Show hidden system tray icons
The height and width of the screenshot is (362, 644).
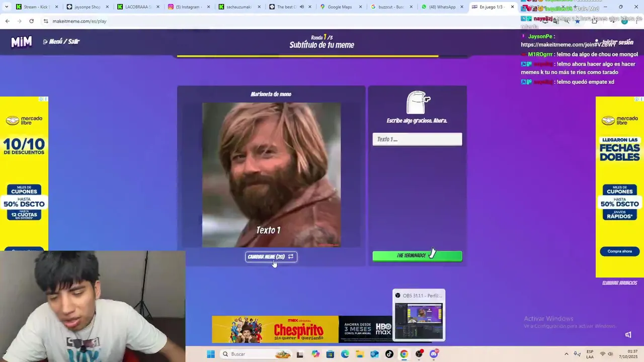(x=566, y=354)
